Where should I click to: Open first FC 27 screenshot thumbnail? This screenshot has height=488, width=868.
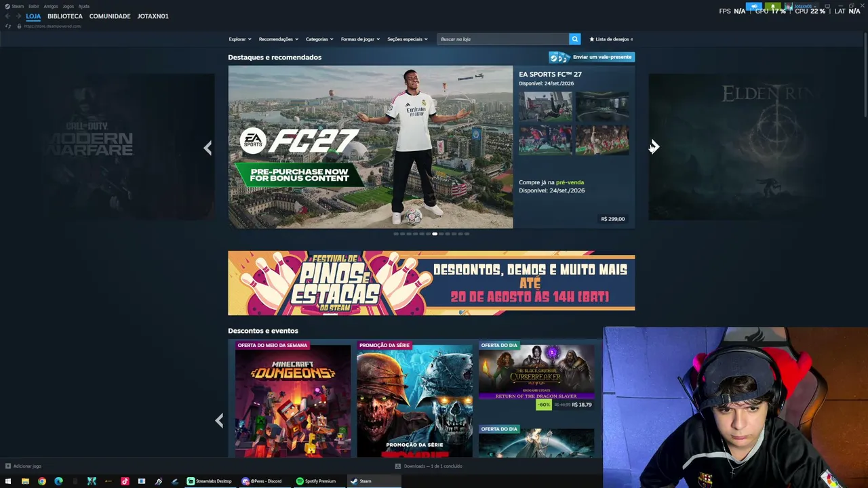coord(545,106)
